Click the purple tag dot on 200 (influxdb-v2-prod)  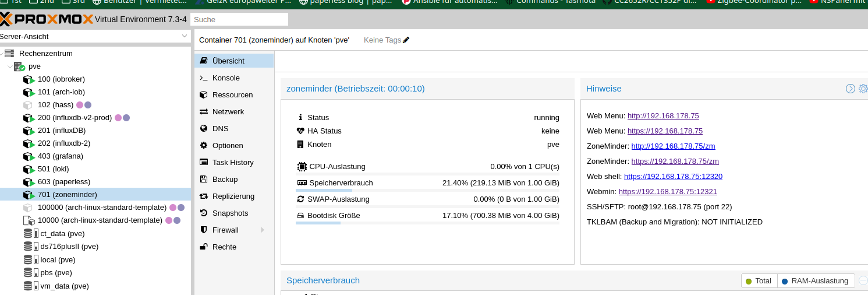pyautogui.click(x=126, y=118)
